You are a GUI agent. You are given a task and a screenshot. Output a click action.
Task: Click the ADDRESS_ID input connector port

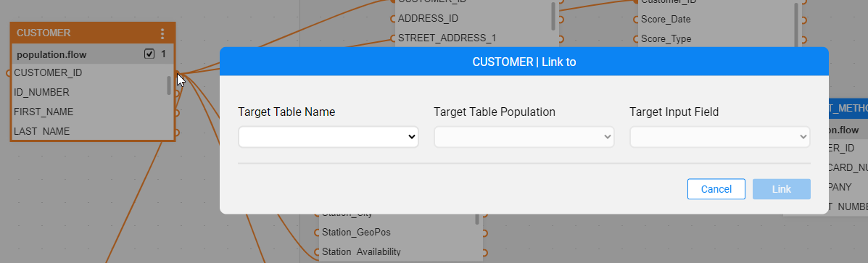[x=392, y=19]
